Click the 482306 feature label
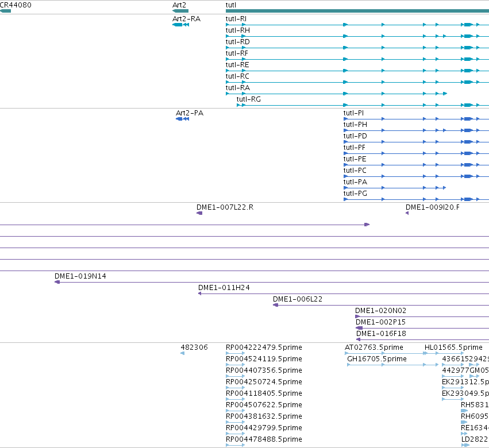Viewport: 489px width, 448px height. (x=194, y=347)
